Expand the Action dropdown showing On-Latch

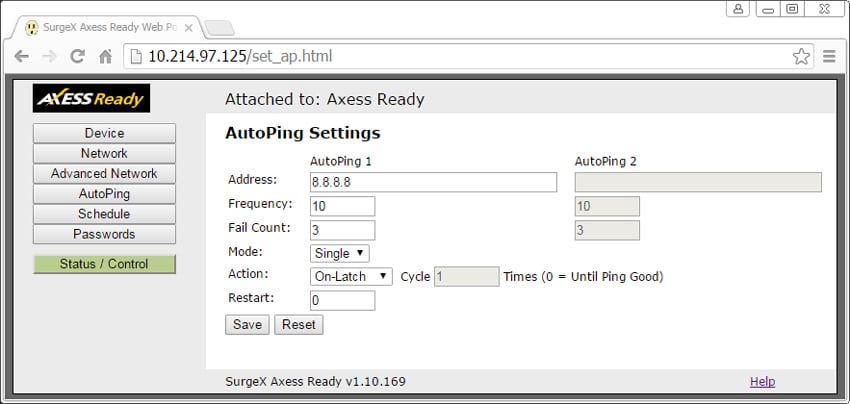351,276
